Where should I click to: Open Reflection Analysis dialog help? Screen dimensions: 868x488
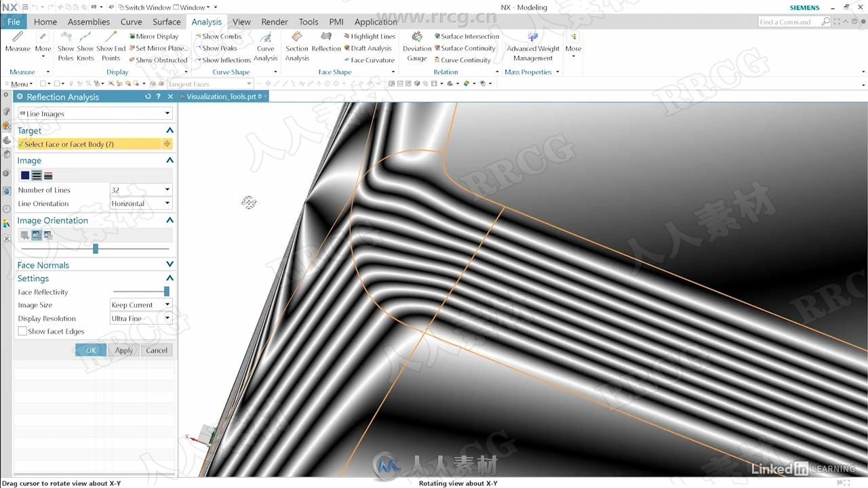click(159, 97)
